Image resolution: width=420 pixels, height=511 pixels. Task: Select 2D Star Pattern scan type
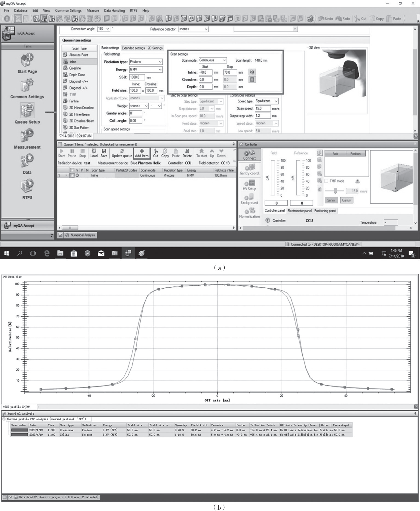point(79,128)
